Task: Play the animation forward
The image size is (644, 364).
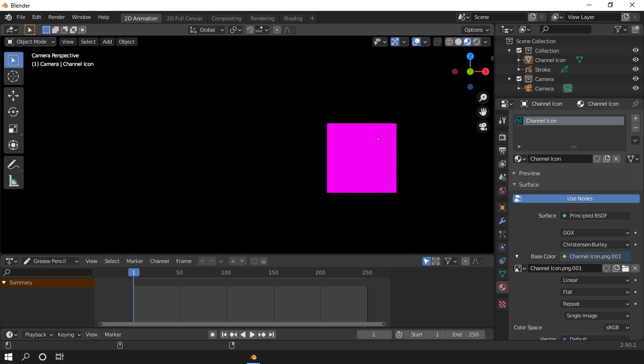Action: [252, 335]
